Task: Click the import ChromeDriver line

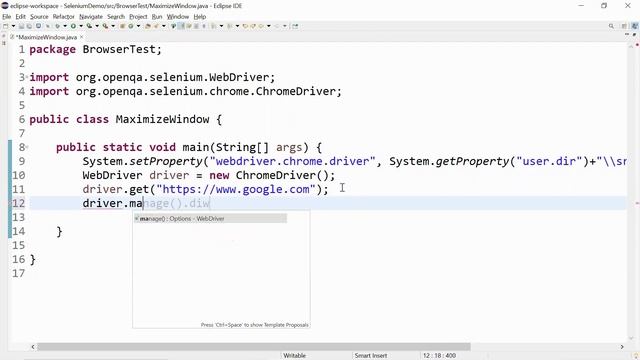Action: click(185, 91)
